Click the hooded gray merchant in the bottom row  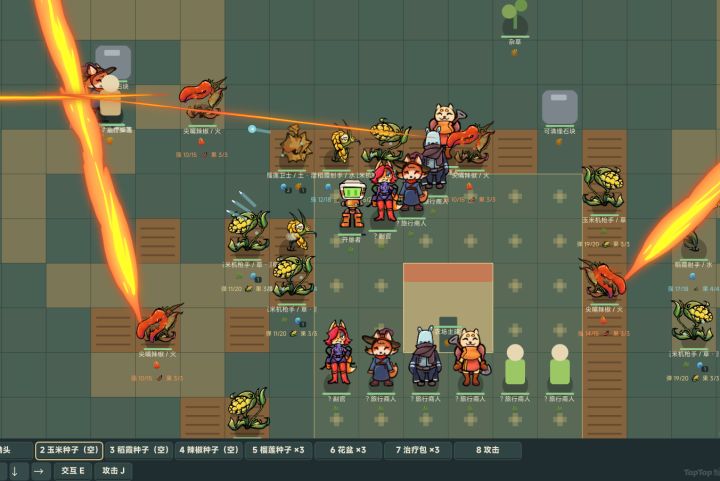(x=425, y=356)
